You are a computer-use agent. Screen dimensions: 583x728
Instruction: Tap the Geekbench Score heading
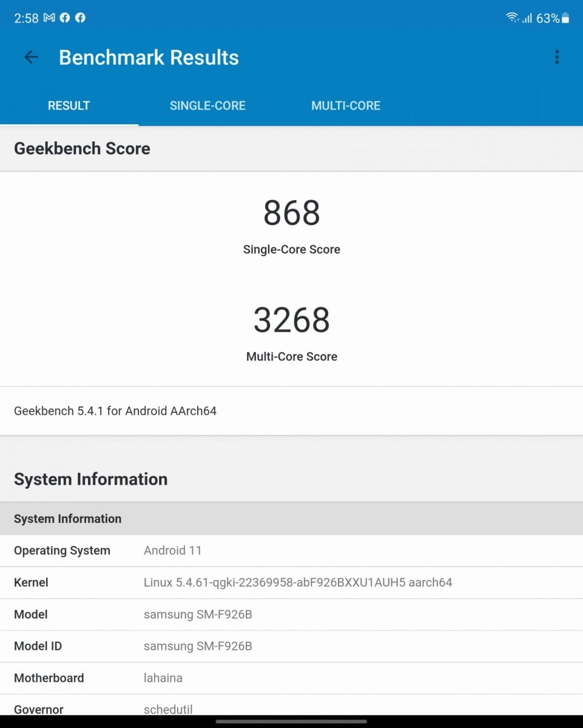tap(82, 149)
